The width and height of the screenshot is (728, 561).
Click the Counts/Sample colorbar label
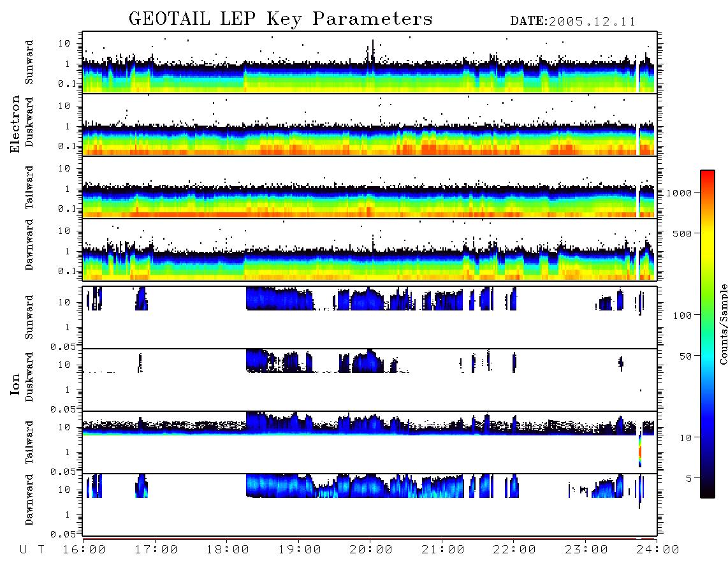coord(723,324)
